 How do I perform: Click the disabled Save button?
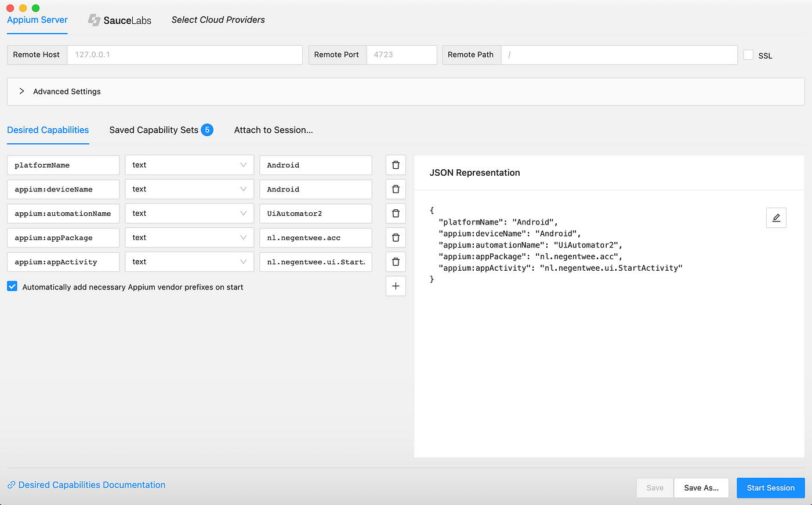655,488
